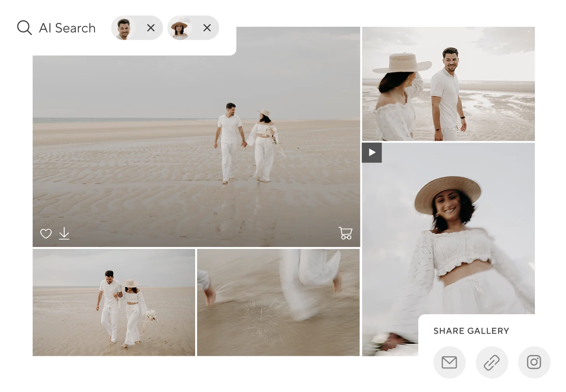Screen dimensions: 566x392
Task: Share gallery via email icon
Action: point(449,362)
